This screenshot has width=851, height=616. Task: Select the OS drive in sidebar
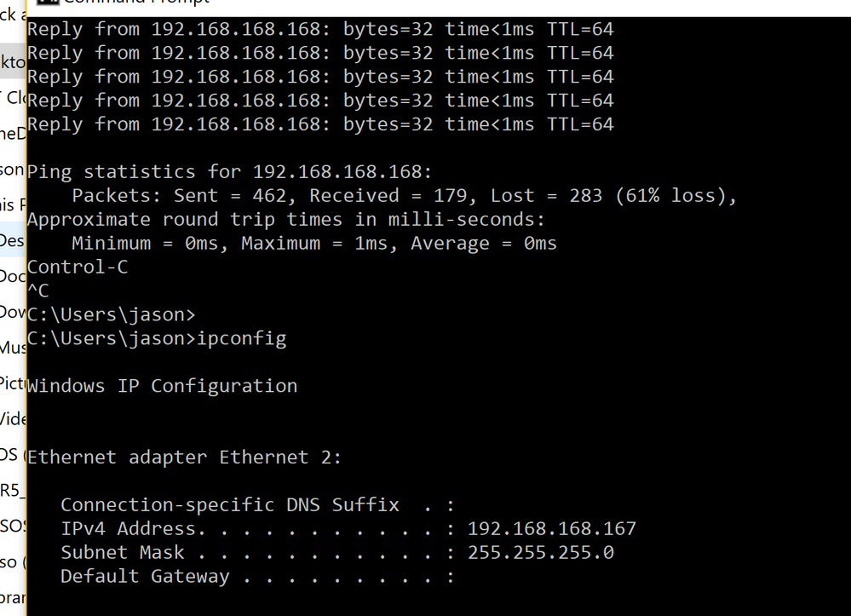pos(10,454)
